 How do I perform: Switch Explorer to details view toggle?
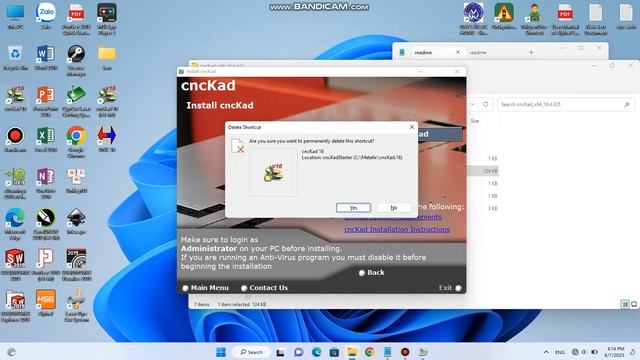[x=625, y=304]
